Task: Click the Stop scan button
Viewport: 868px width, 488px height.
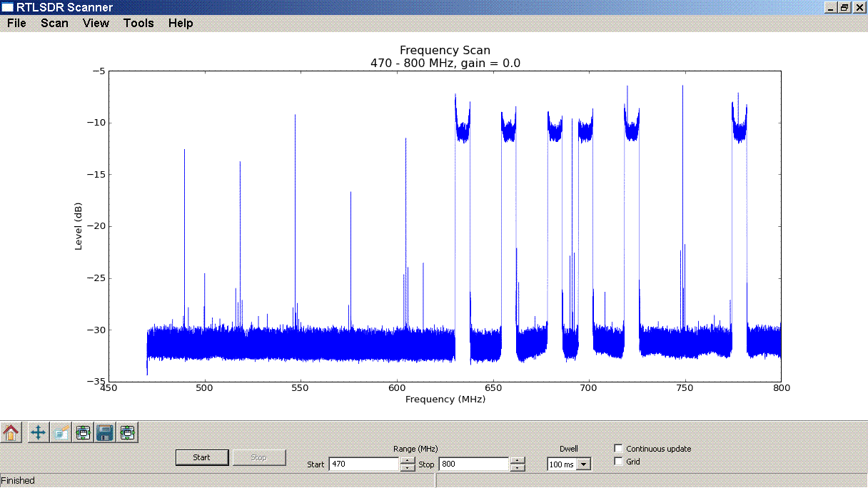Action: pos(259,457)
